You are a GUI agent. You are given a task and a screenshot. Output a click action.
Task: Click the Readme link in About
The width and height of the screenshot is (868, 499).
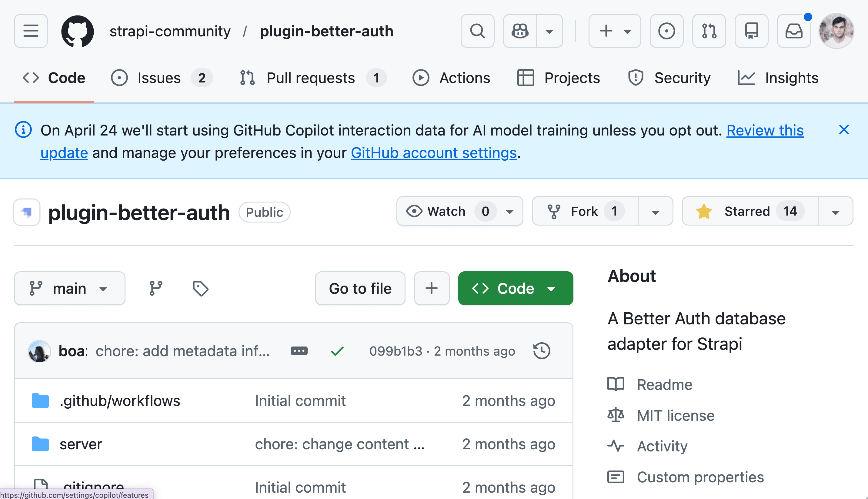665,384
